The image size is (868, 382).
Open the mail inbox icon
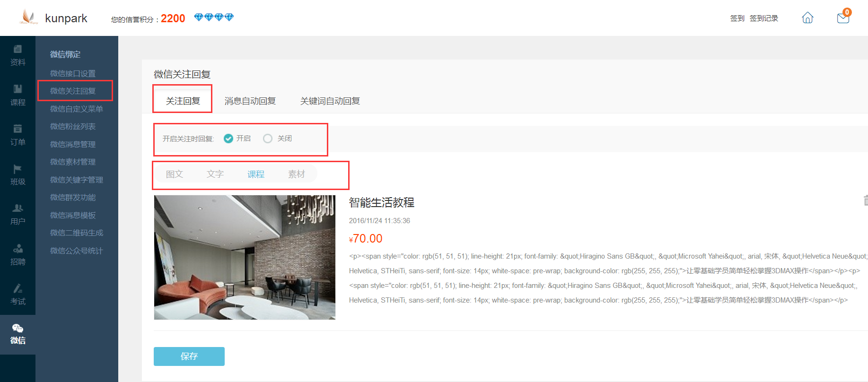coord(843,18)
